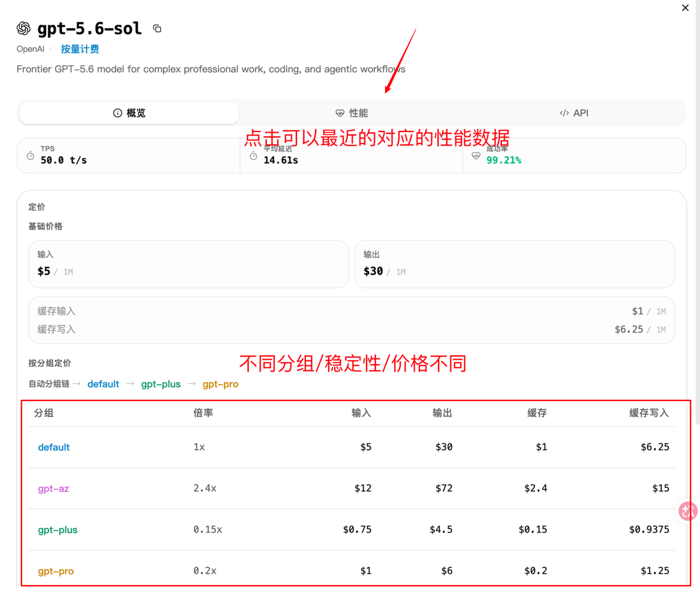Click the latency value 14.61s
700x589 pixels.
tap(281, 160)
